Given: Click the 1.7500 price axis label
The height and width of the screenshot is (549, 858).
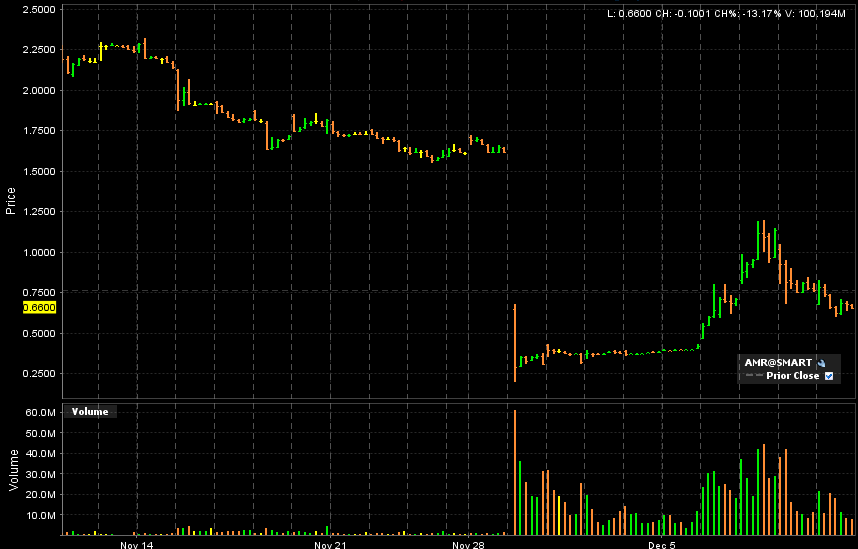Looking at the screenshot, I should [x=39, y=131].
